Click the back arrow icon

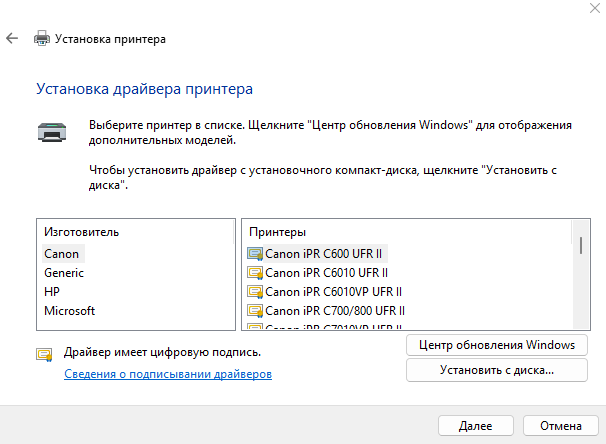(x=12, y=39)
